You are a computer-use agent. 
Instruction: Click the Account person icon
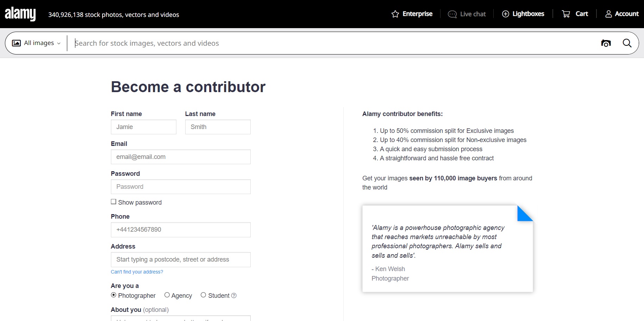click(608, 14)
